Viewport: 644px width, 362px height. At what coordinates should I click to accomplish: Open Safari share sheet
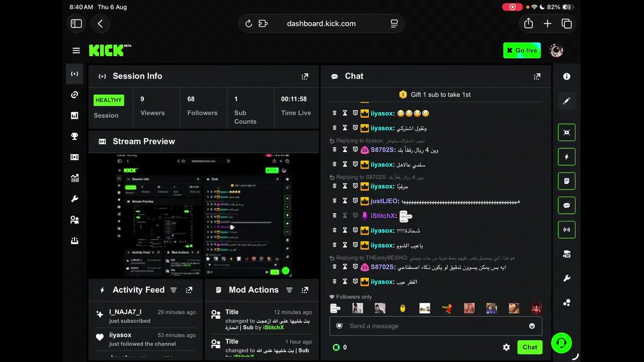528,24
